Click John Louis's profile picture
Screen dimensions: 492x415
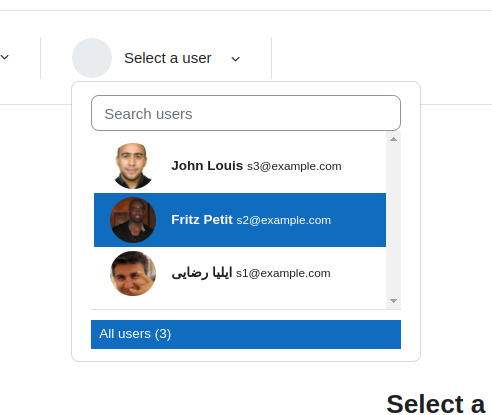pos(133,166)
